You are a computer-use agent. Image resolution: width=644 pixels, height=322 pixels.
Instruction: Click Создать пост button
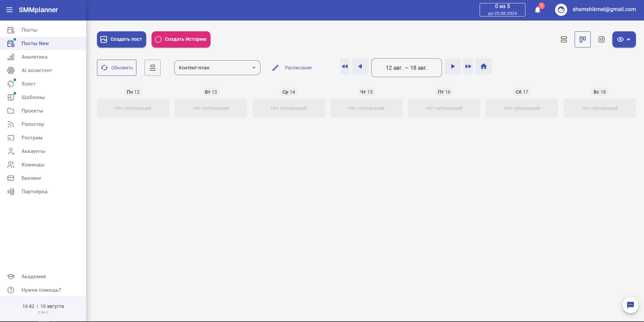pos(122,39)
